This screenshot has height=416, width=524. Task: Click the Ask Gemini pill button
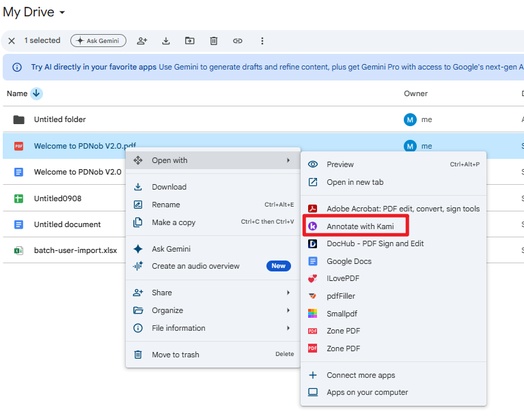tap(98, 41)
